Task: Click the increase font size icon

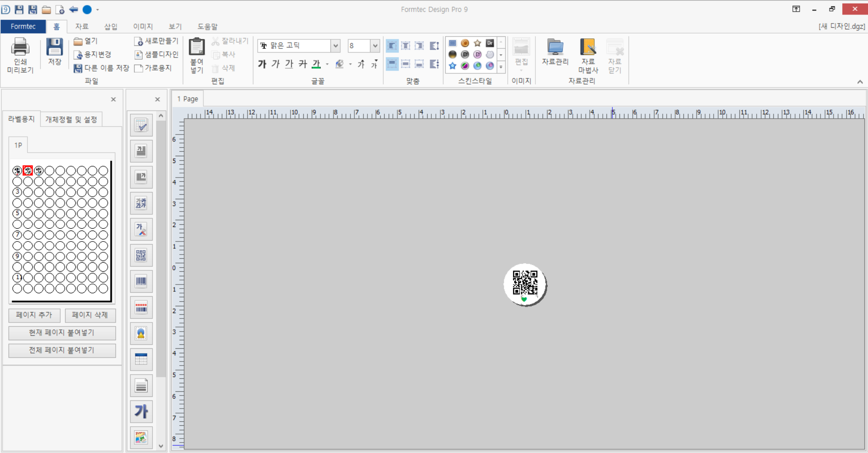Action: point(361,64)
